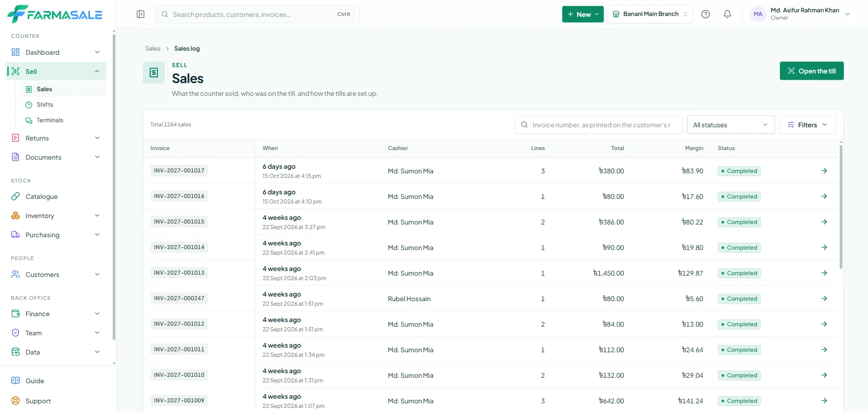Expand the Data menu
Viewport: 868px width, 412px height.
pyautogui.click(x=56, y=352)
